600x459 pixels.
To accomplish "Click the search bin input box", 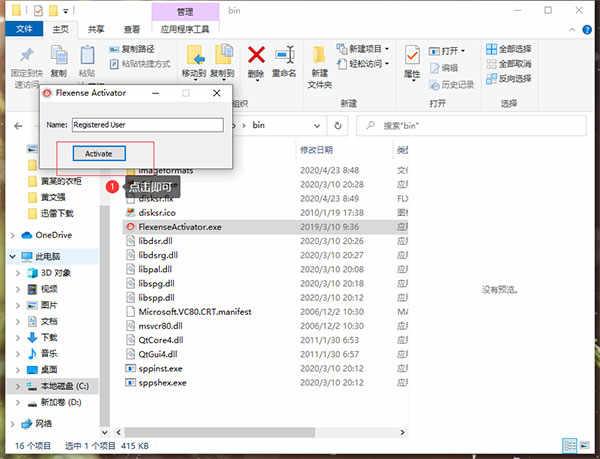I will [x=471, y=125].
